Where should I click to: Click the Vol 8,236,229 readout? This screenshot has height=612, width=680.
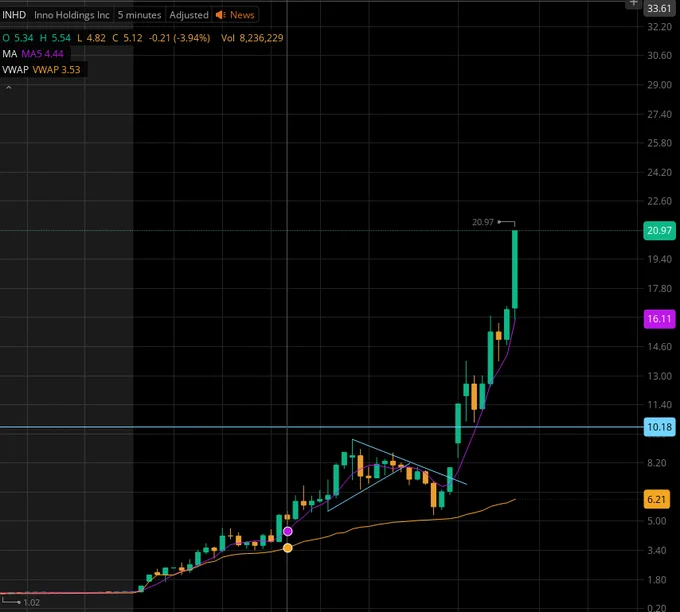(x=252, y=38)
